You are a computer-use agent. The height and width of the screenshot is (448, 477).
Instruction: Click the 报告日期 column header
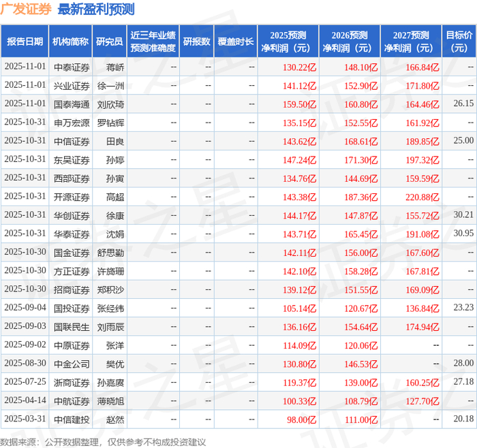(x=25, y=42)
